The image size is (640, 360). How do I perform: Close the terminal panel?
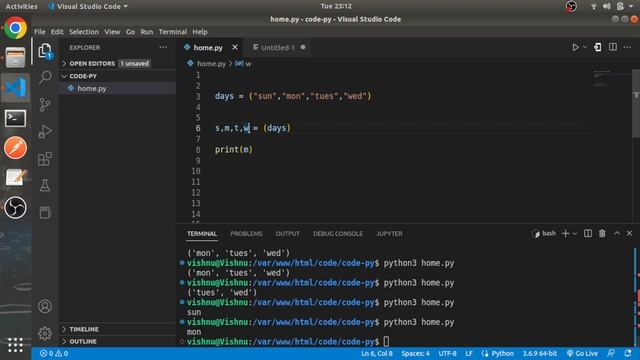(x=629, y=233)
